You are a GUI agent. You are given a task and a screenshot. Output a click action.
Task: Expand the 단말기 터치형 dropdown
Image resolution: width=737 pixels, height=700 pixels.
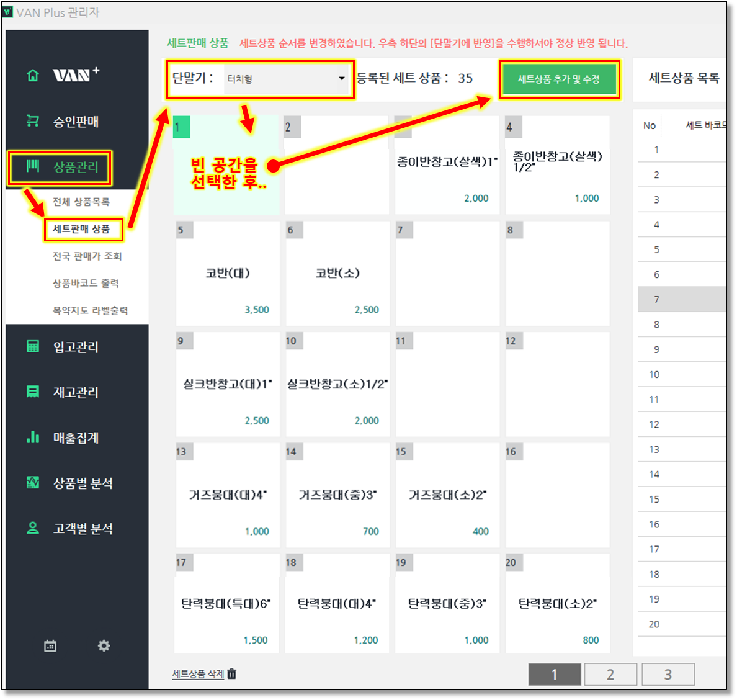point(341,79)
